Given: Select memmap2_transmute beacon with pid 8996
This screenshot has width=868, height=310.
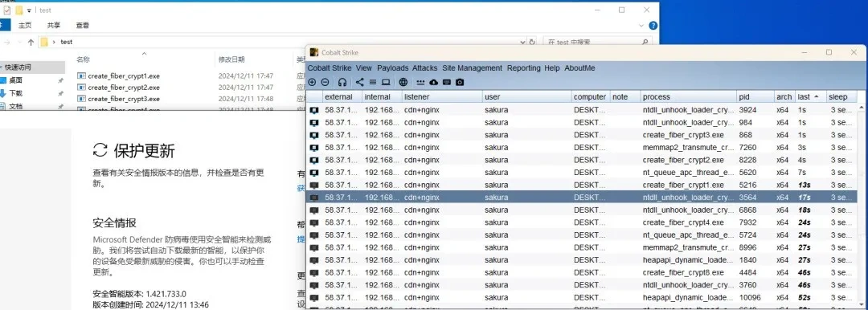Looking at the screenshot, I should coord(582,247).
